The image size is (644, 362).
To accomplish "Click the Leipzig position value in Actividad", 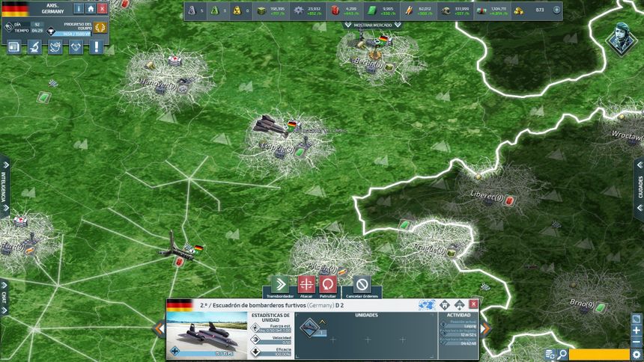I will pyautogui.click(x=470, y=326).
